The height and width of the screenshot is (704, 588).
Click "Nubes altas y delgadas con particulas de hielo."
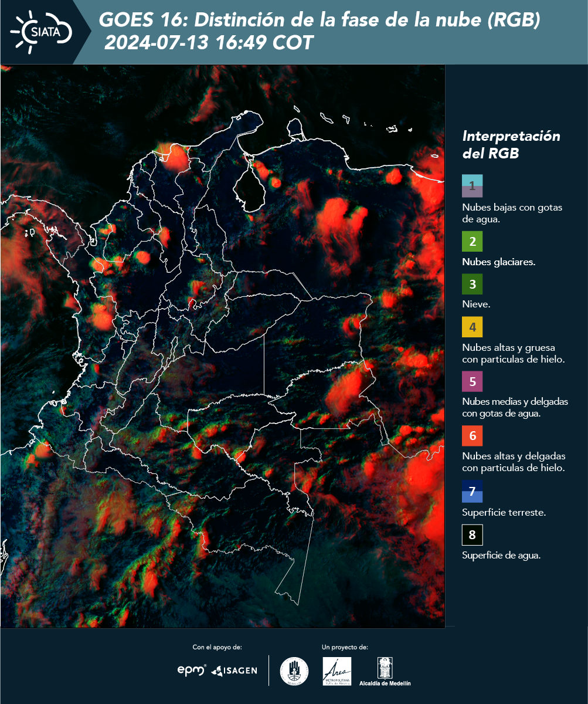pyautogui.click(x=514, y=462)
